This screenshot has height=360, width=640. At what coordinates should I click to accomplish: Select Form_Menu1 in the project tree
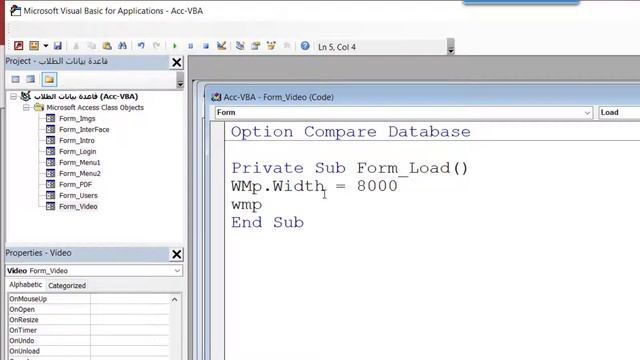[80, 162]
